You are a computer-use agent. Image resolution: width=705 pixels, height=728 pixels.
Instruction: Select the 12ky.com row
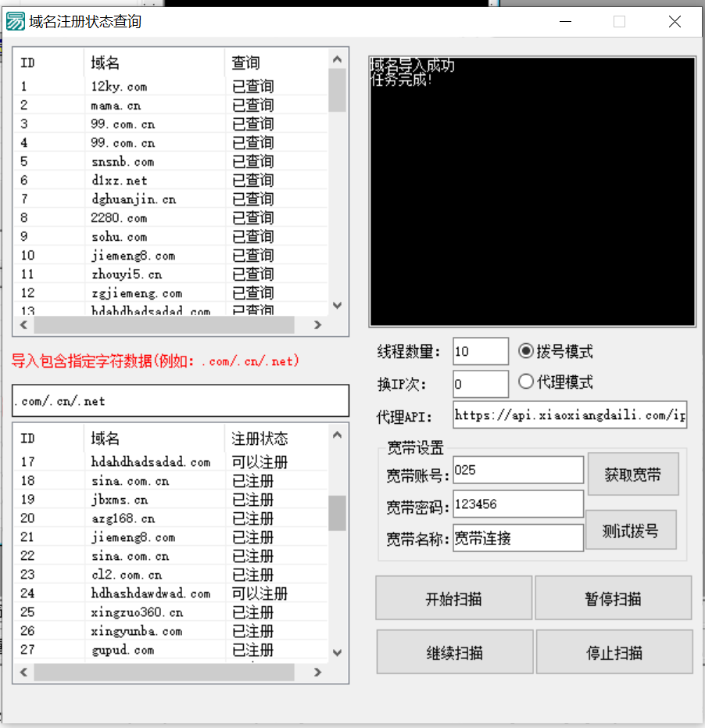171,86
